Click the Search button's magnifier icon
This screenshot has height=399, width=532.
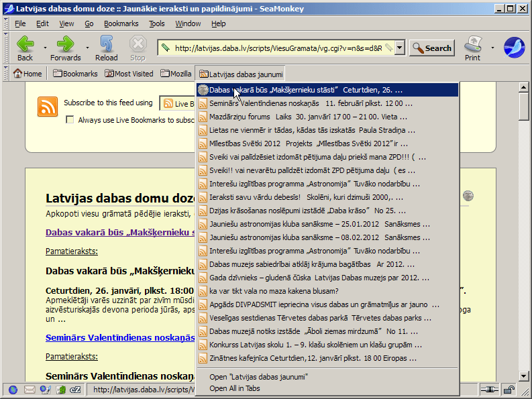[x=419, y=48]
